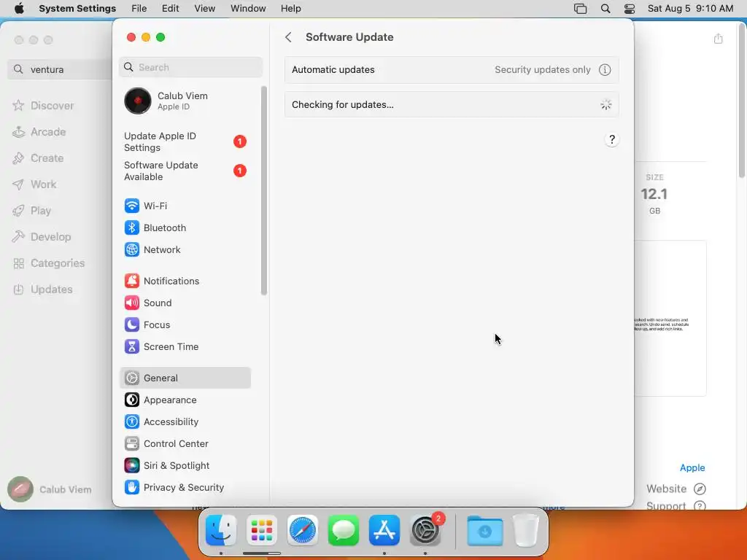The width and height of the screenshot is (747, 560).
Task: Click the Automatic updates row
Action: point(452,69)
